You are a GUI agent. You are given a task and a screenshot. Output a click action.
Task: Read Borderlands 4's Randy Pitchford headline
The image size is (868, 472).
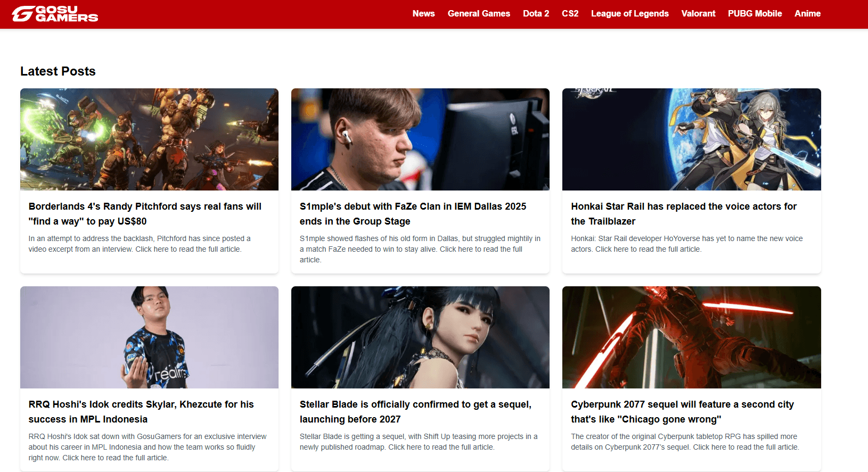click(145, 214)
